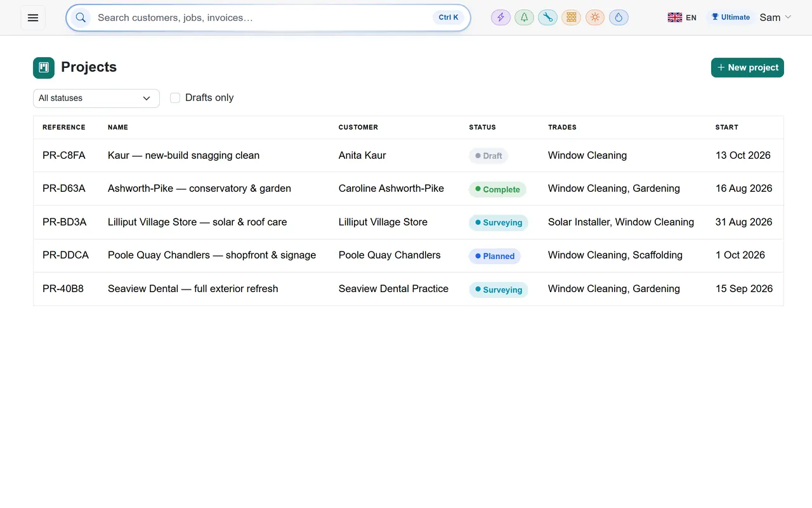This screenshot has width=812, height=508.
Task: Select the teal wrench trade icon
Action: click(547, 18)
